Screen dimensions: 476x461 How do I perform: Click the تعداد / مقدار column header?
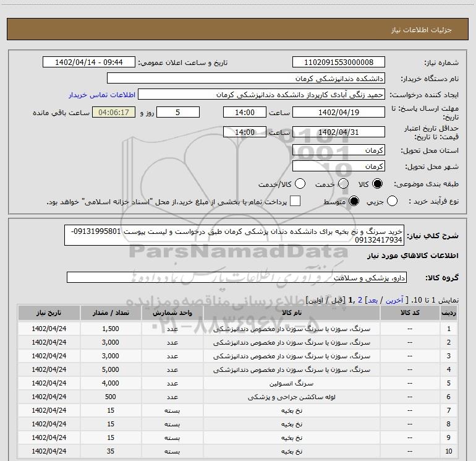coord(111,312)
